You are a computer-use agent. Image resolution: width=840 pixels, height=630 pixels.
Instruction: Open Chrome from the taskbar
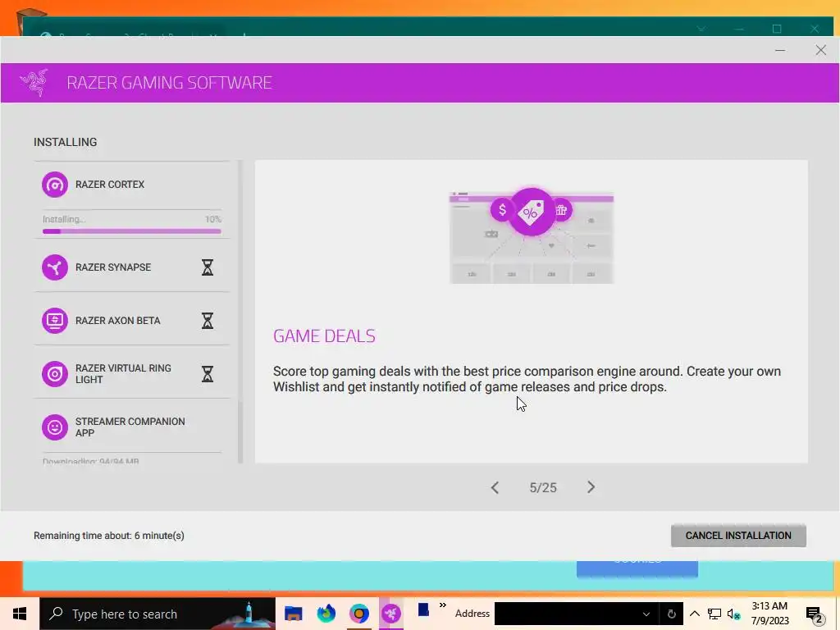click(x=359, y=614)
